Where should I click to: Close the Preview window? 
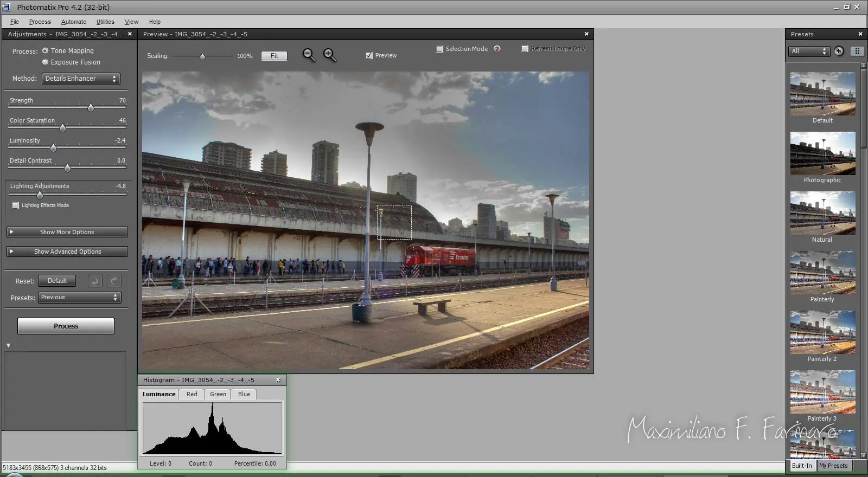[586, 34]
